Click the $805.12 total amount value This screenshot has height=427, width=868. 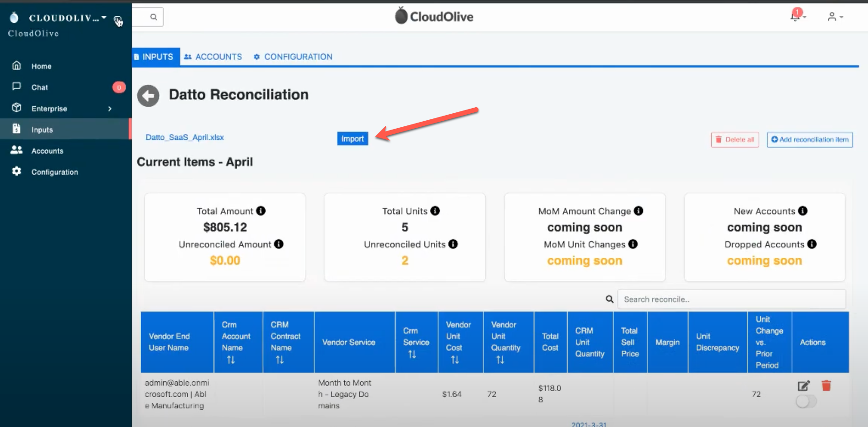click(225, 227)
